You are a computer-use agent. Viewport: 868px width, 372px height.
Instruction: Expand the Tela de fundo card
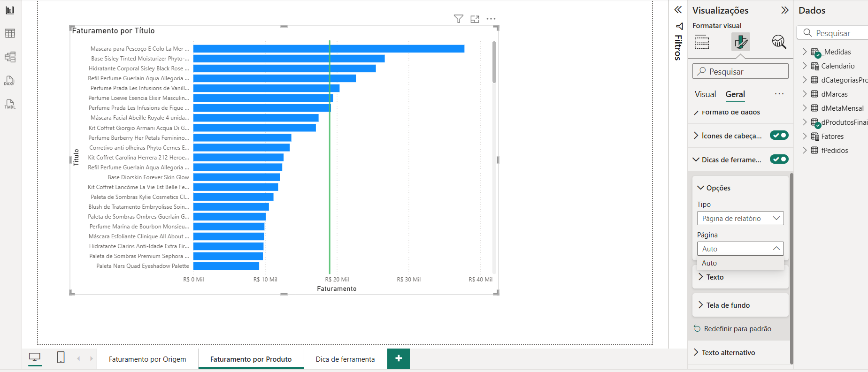coord(701,305)
